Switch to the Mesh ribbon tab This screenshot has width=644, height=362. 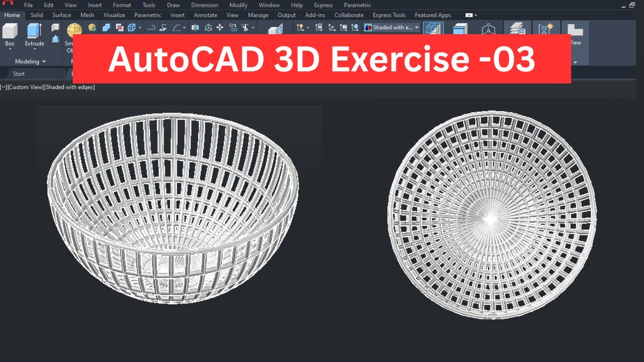[x=87, y=15]
